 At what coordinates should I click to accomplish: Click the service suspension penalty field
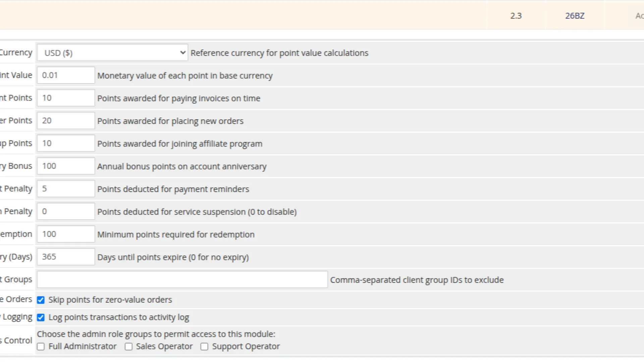click(x=66, y=212)
